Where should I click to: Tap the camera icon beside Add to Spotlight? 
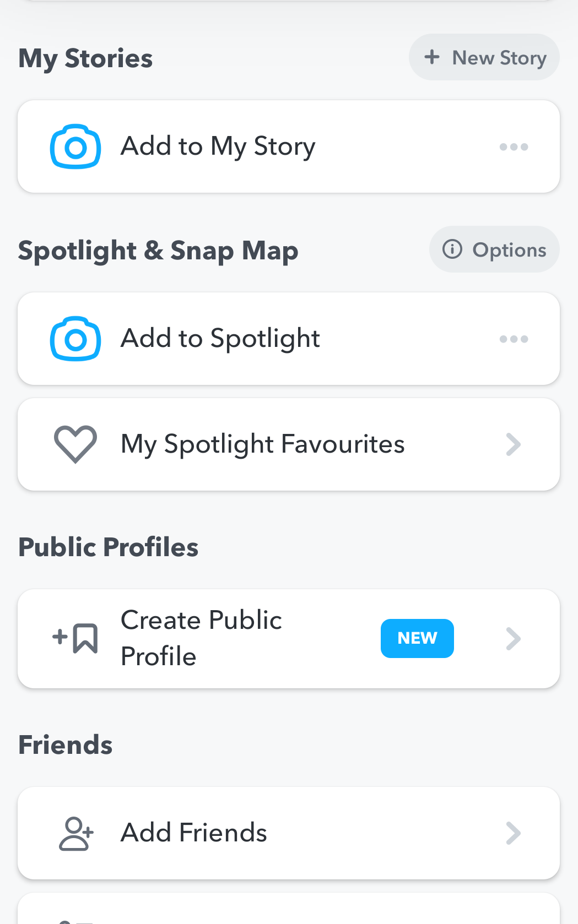[75, 339]
